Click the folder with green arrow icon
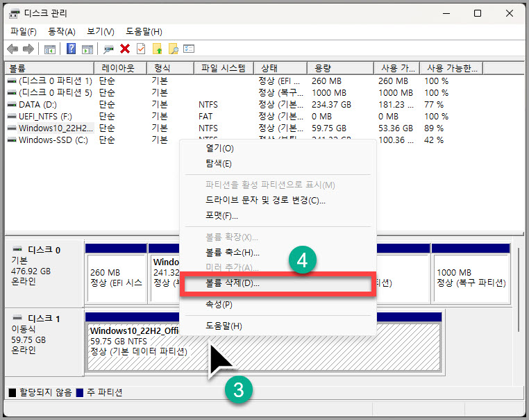Screen dimensions: 529x420 [157, 49]
